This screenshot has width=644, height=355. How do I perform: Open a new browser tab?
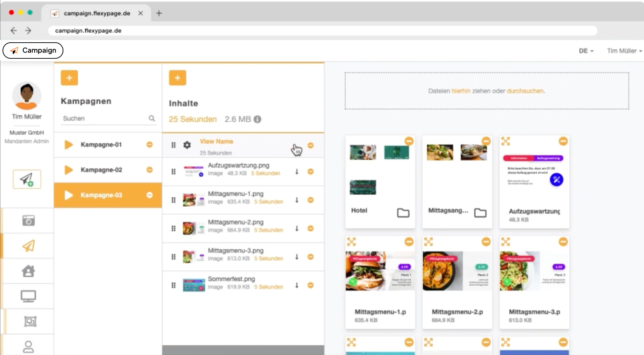(x=159, y=13)
